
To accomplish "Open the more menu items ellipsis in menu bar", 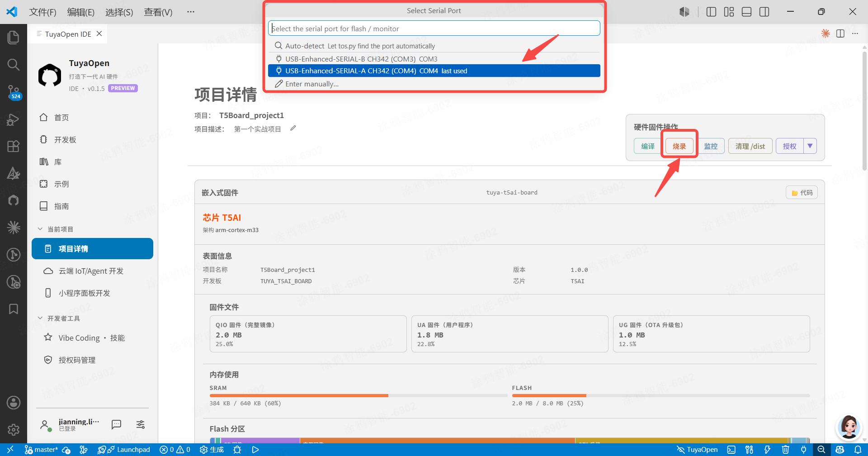I will [x=191, y=12].
